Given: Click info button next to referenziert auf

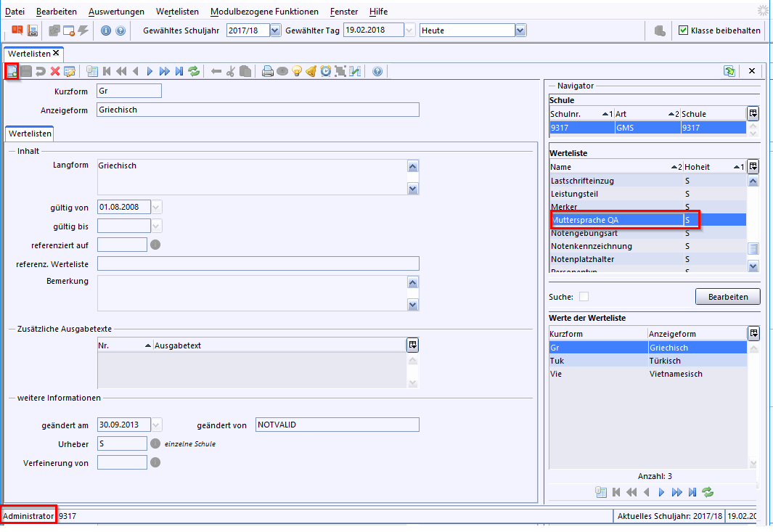Looking at the screenshot, I should 155,245.
